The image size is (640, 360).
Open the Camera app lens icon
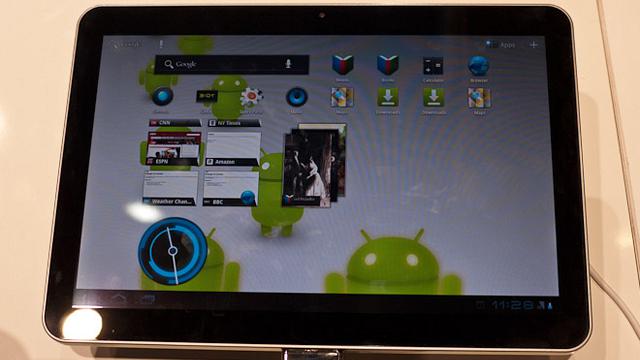162,97
